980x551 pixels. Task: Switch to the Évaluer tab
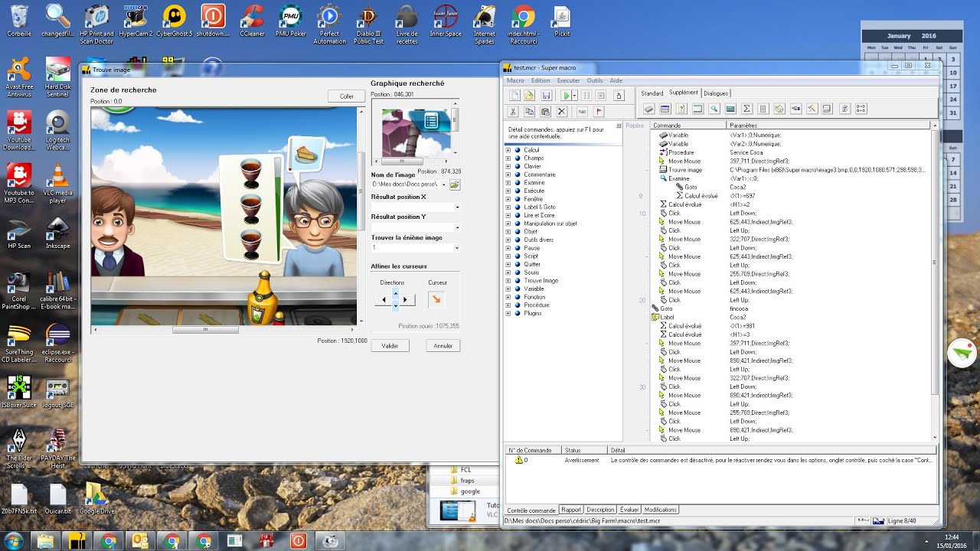(x=629, y=510)
